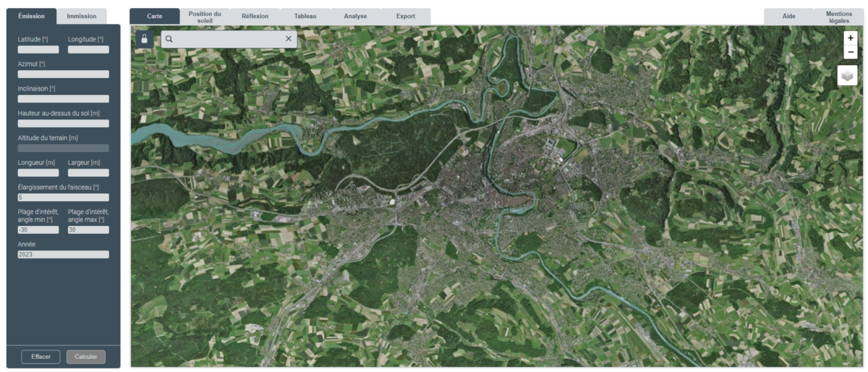Open the Tableau tab
This screenshot has height=372, width=868.
click(x=305, y=17)
